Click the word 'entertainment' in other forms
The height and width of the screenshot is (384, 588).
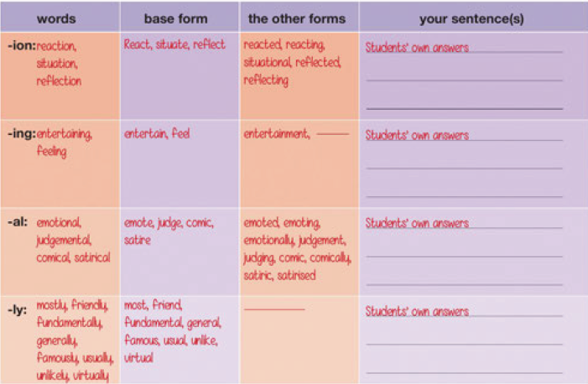click(277, 133)
